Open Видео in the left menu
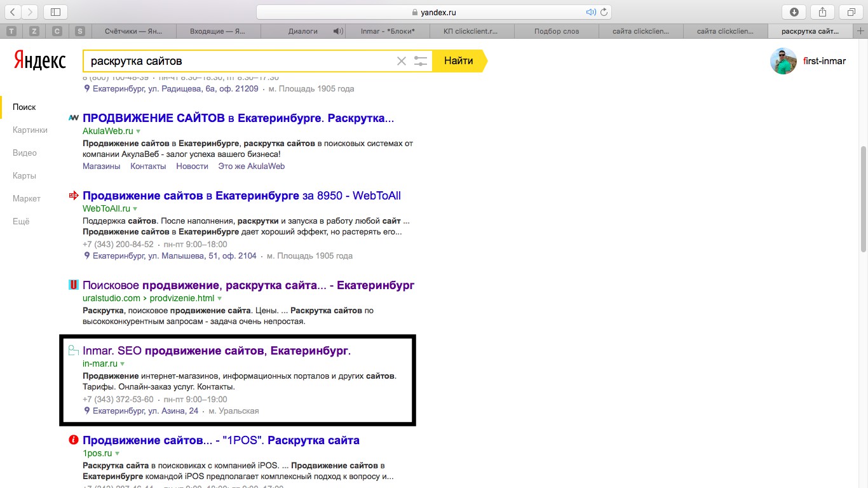 pyautogui.click(x=25, y=153)
